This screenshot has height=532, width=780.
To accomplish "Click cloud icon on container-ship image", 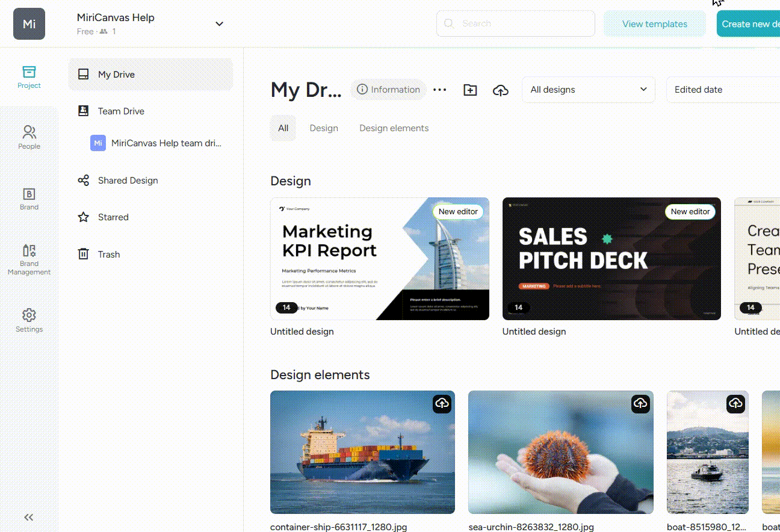I will (442, 403).
